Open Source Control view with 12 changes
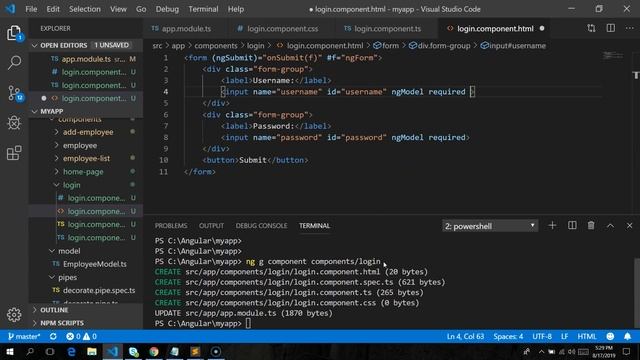 click(x=15, y=93)
